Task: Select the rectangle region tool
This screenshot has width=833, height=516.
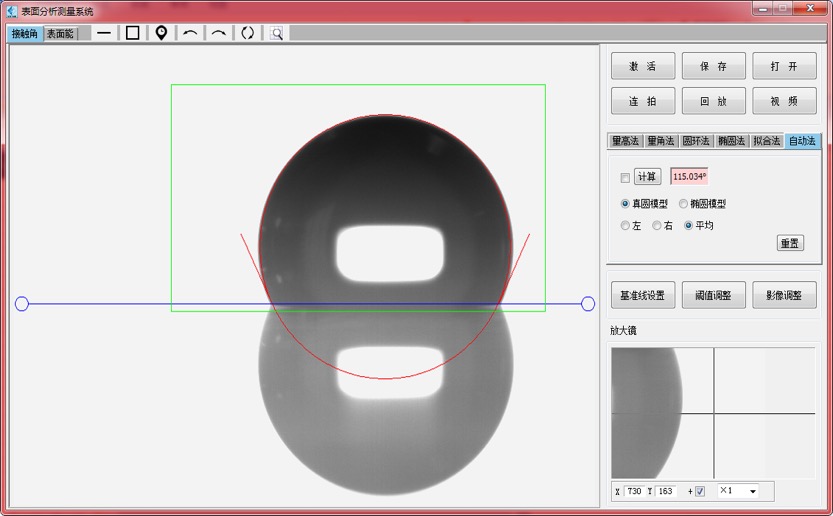Action: click(132, 33)
